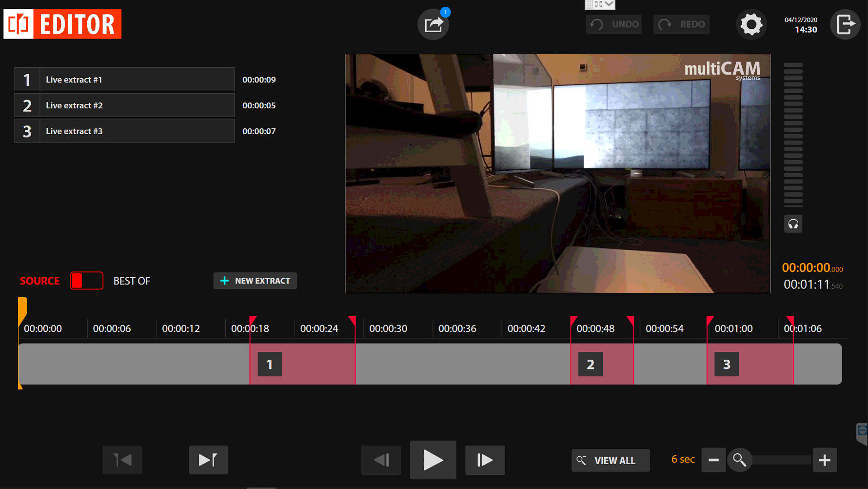The width and height of the screenshot is (868, 489).
Task: Click the Undo button
Action: [614, 24]
